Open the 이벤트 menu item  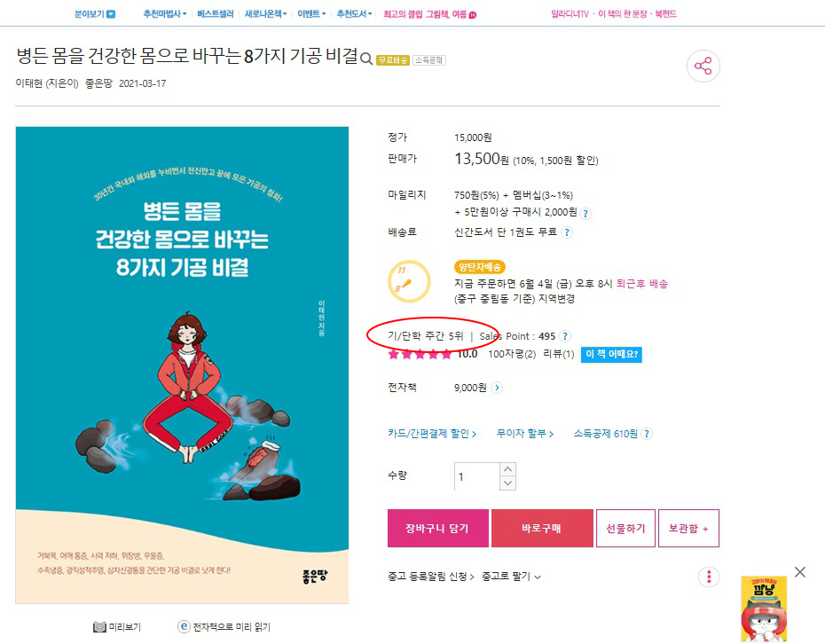tap(311, 14)
